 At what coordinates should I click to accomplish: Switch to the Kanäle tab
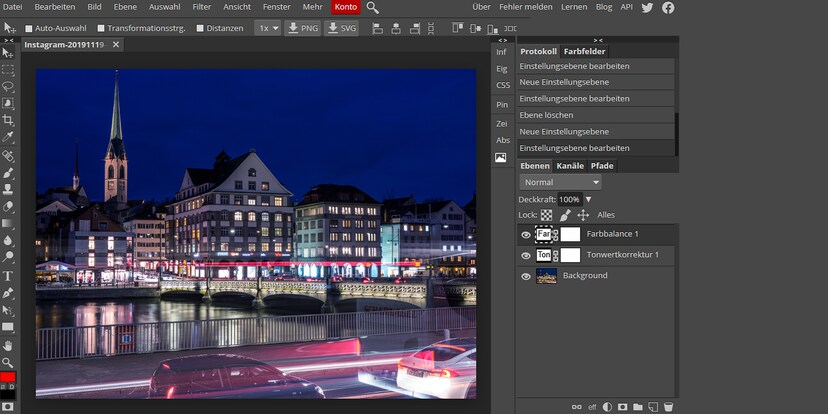(x=570, y=166)
